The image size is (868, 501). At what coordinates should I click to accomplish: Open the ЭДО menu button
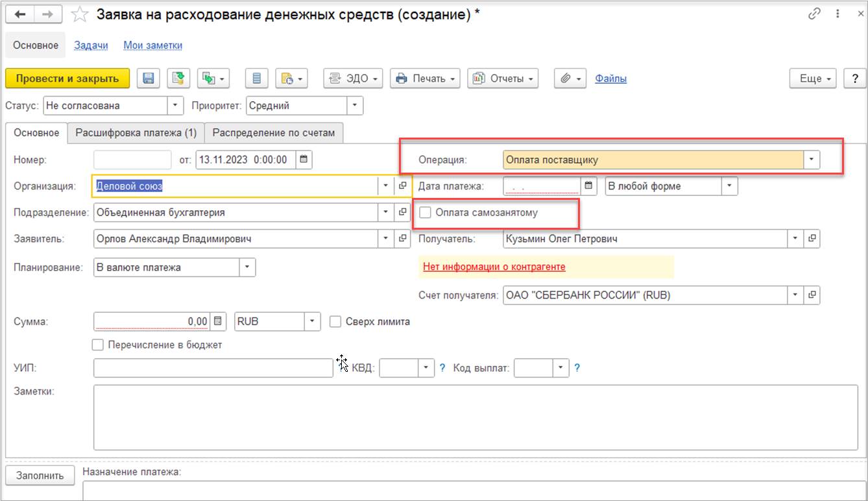click(354, 79)
